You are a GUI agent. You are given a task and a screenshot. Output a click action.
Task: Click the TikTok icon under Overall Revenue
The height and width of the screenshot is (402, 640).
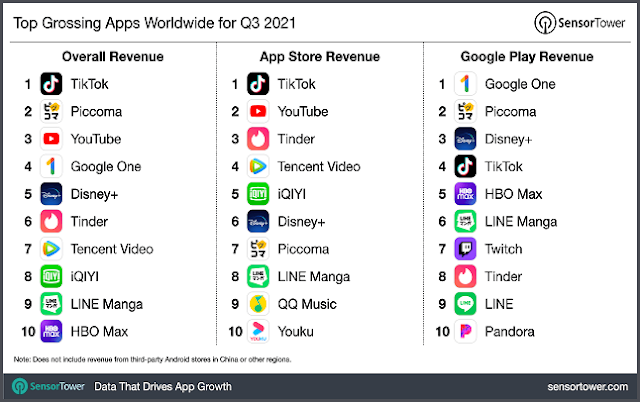(51, 84)
